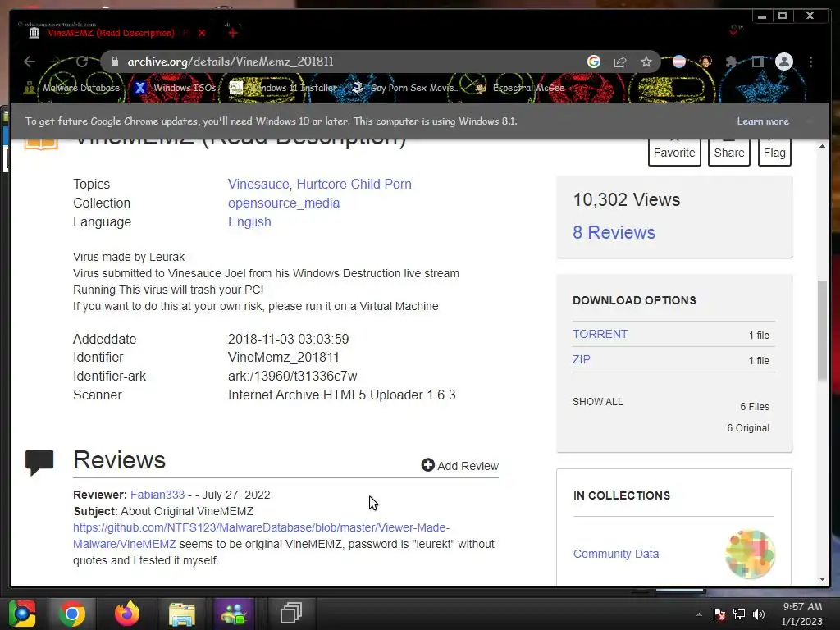Click the Share button
Viewport: 840px width, 630px height.
(x=729, y=152)
